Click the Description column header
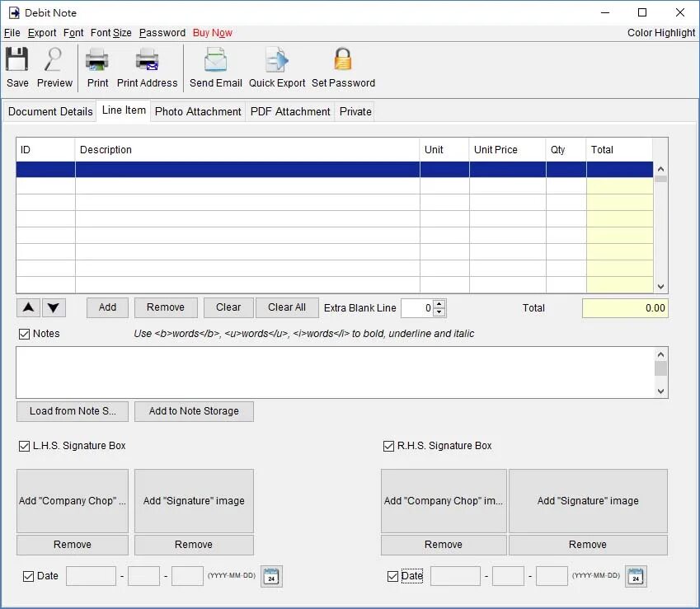Viewport: 700px width, 609px height. coord(247,150)
